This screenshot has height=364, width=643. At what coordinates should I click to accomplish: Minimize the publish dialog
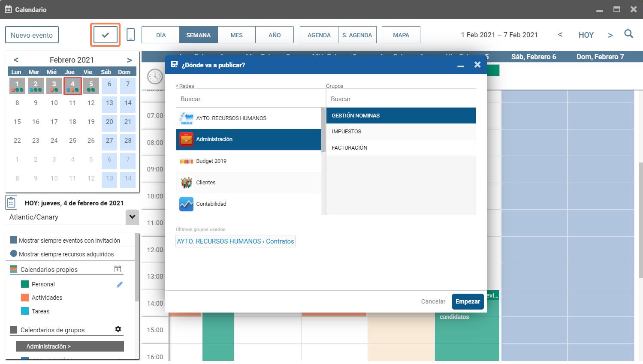coord(461,66)
